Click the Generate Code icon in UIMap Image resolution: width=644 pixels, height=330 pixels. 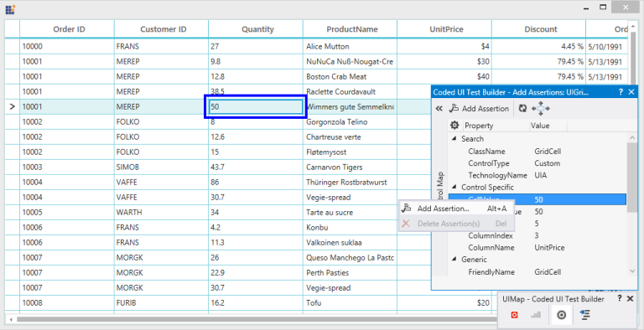coord(584,315)
